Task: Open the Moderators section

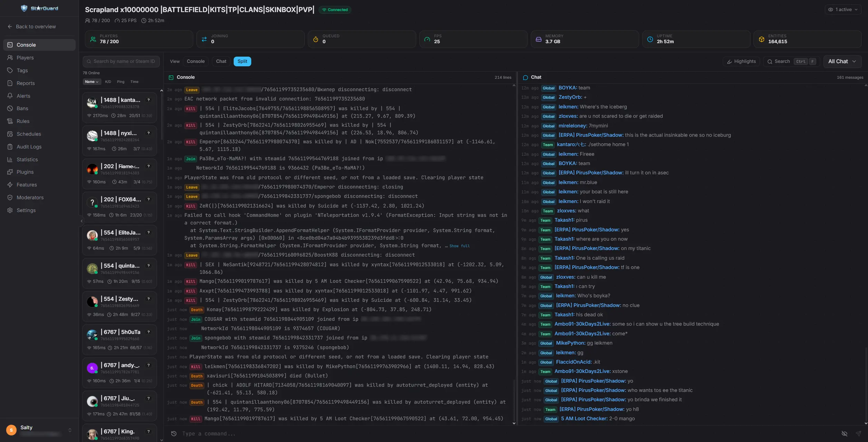Action: (30, 197)
